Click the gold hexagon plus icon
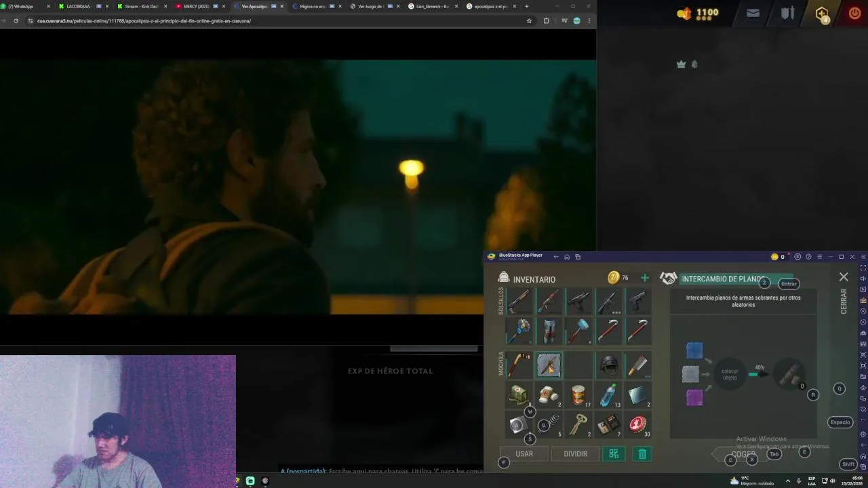 (x=822, y=14)
